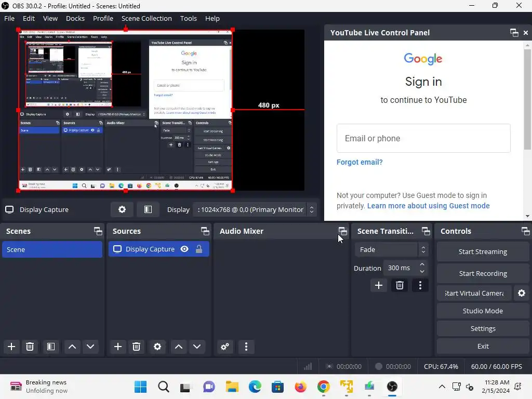Screen dimensions: 532x399
Task: Remove transition with trash icon
Action: click(x=400, y=285)
